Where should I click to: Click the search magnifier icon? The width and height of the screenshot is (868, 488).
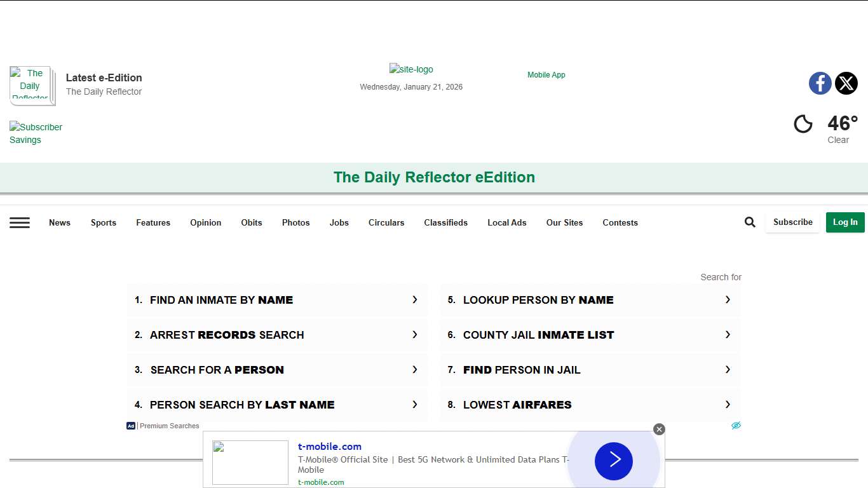click(x=750, y=222)
